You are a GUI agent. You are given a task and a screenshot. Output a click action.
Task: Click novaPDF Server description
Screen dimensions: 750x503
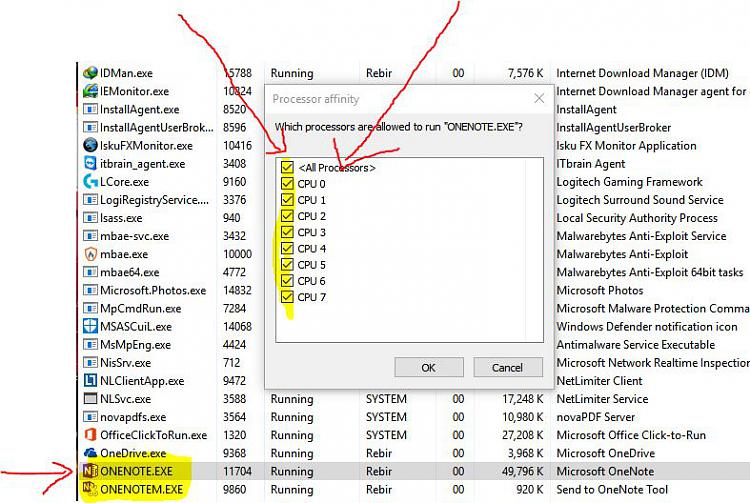point(596,417)
